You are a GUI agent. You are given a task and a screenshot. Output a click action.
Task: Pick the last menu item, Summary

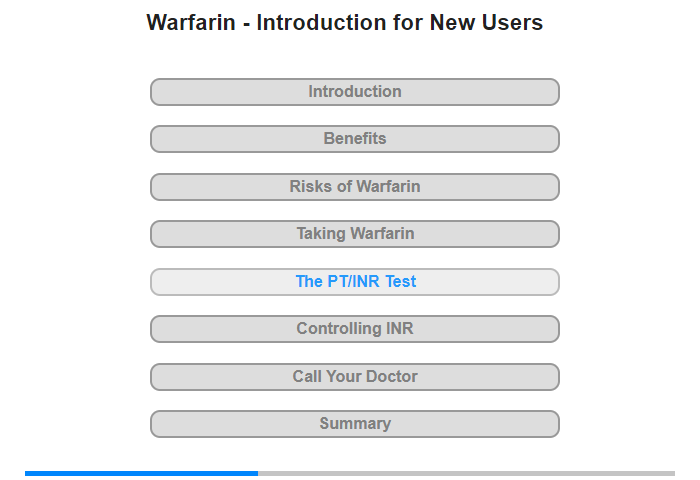[355, 424]
